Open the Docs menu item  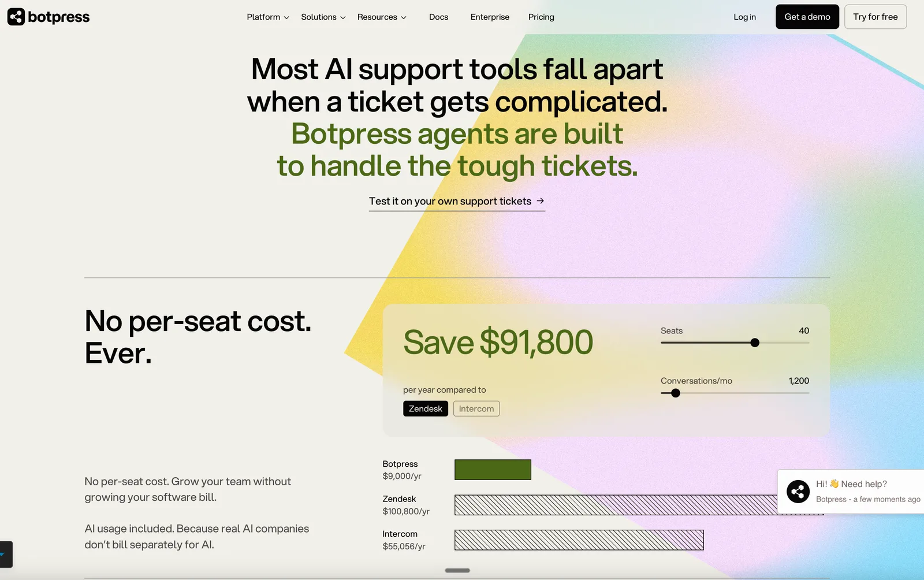(438, 17)
